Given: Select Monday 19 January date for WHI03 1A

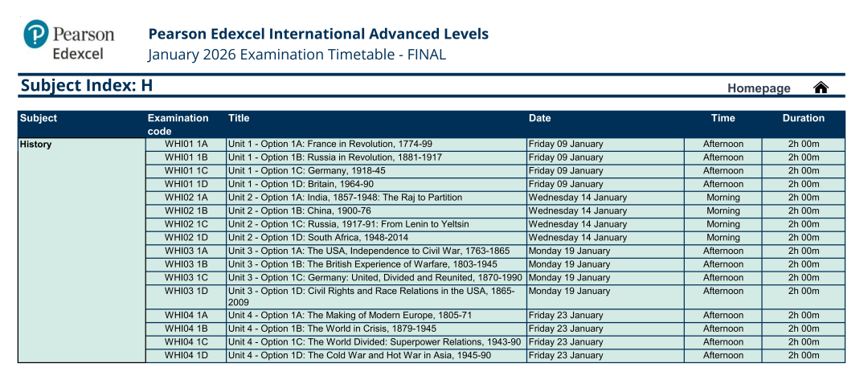Looking at the screenshot, I should click(569, 251).
